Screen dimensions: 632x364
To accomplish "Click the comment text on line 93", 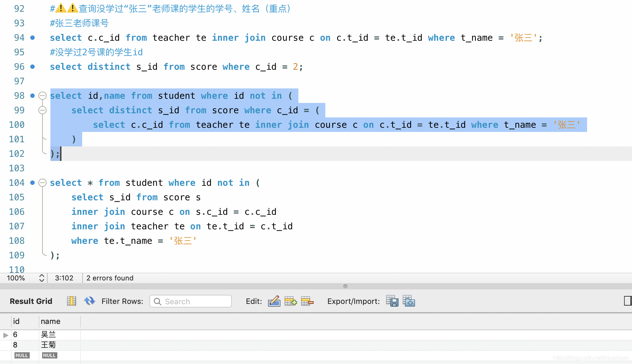I will pyautogui.click(x=79, y=23).
